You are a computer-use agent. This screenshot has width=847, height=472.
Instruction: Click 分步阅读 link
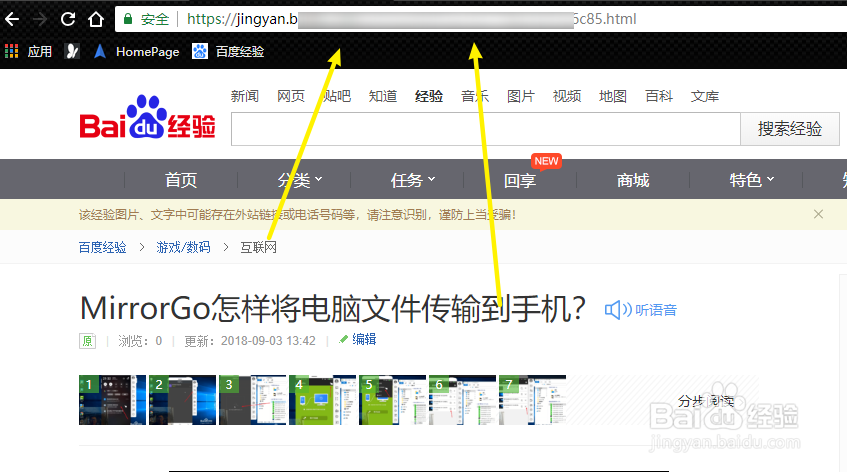point(705,401)
